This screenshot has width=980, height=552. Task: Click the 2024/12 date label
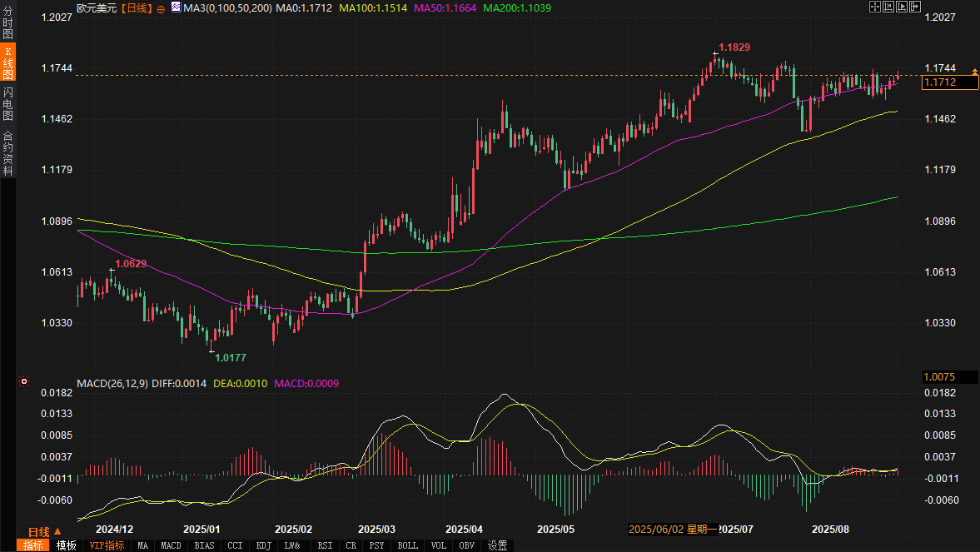tap(114, 529)
